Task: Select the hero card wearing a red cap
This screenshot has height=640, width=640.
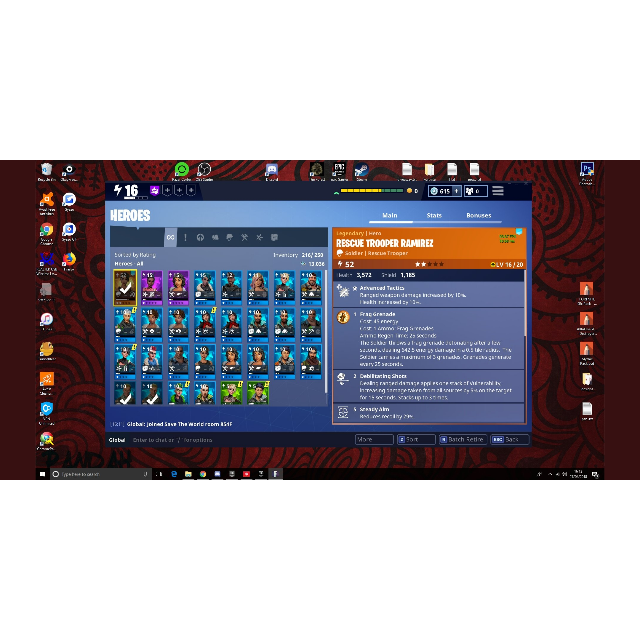Action: pyautogui.click(x=151, y=362)
